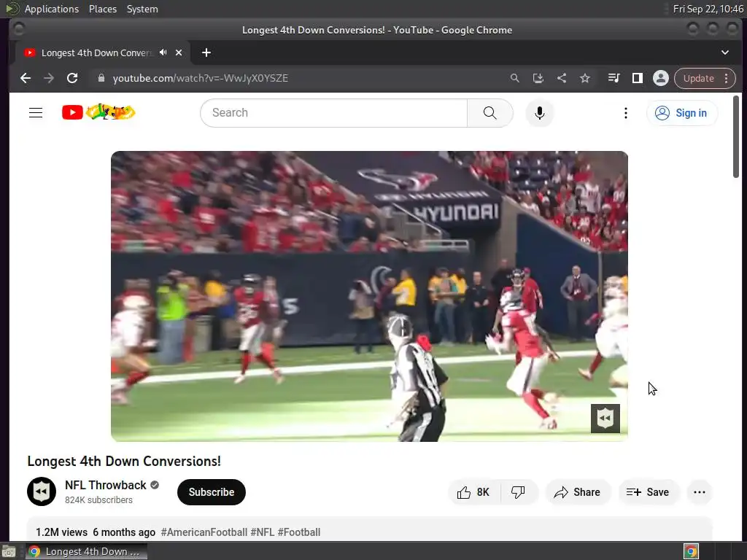Click the page vertical scrollbar

[x=736, y=137]
